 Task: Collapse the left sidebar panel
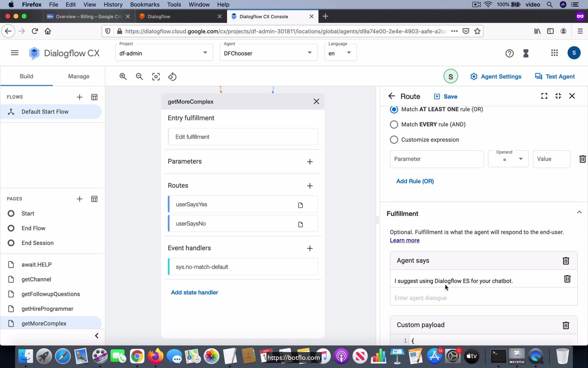point(97,336)
